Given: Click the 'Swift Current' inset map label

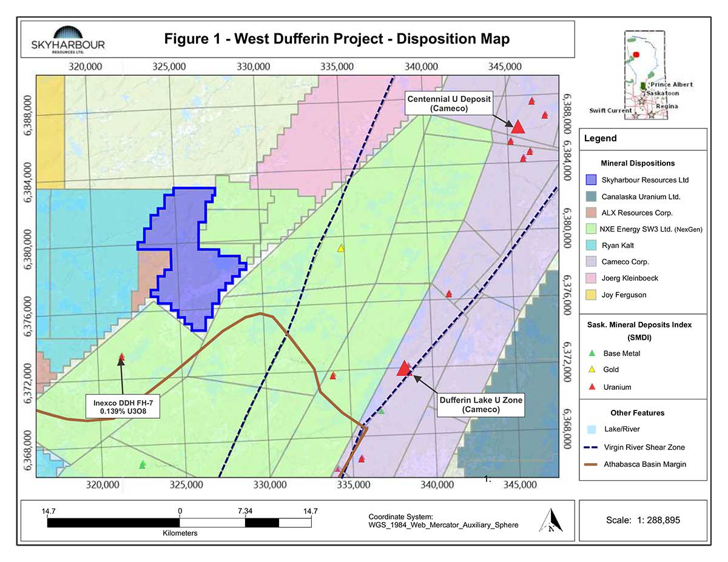Looking at the screenshot, I should 612,111.
